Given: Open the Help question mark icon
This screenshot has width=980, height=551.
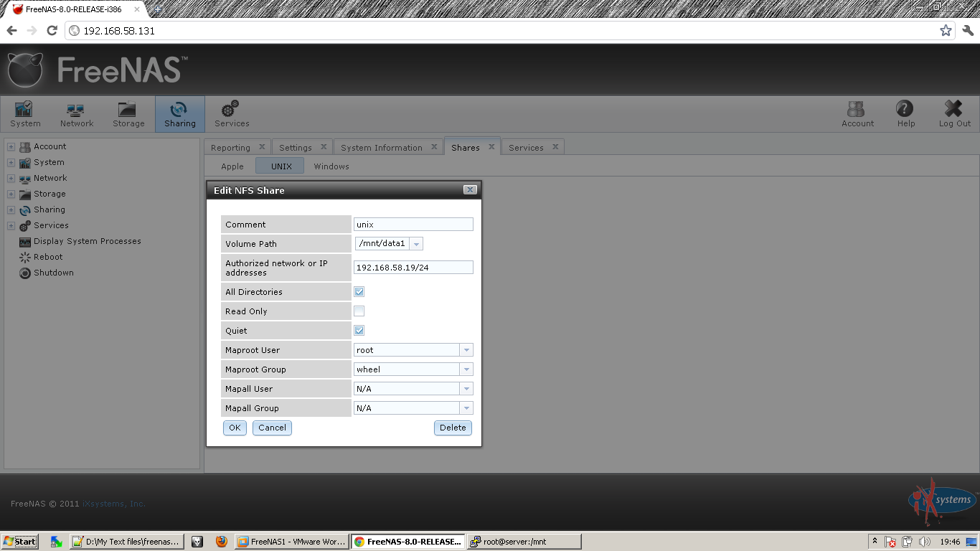Looking at the screenshot, I should coord(905,114).
